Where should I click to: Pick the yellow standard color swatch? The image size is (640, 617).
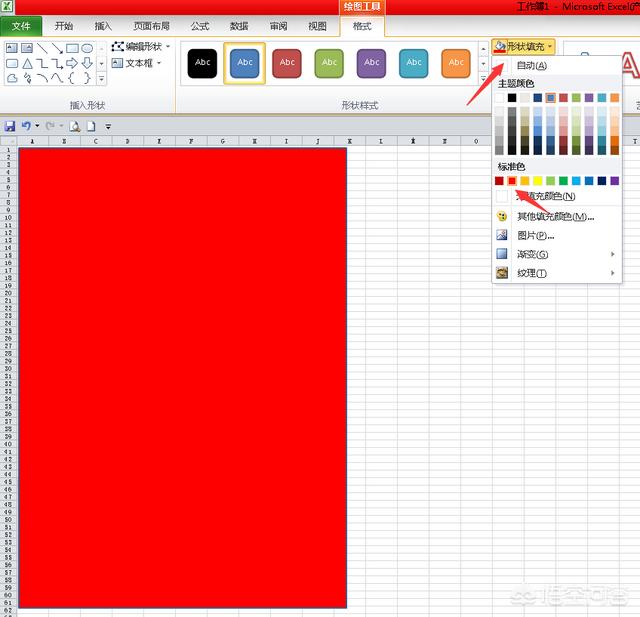click(538, 181)
